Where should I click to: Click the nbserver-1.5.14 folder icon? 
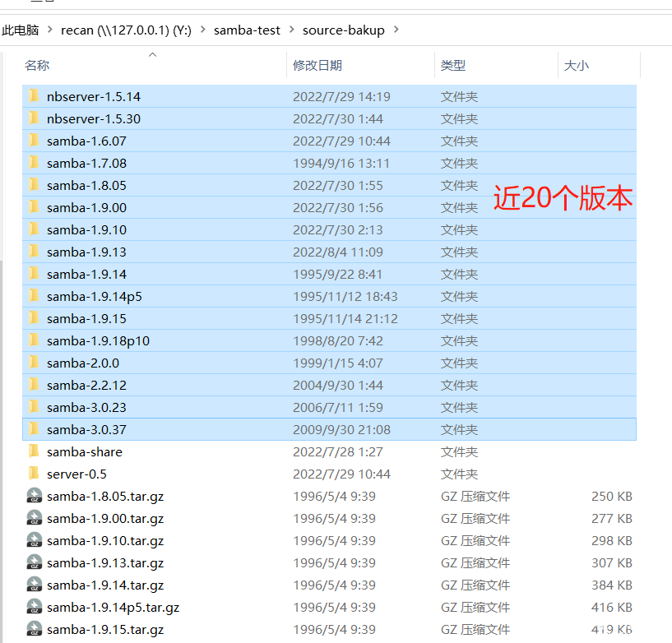34,96
